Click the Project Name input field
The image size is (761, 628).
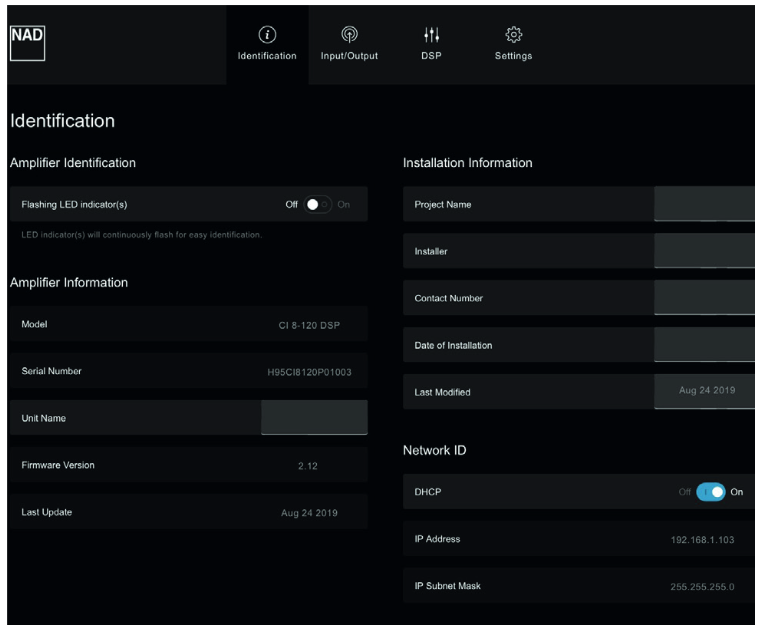point(704,204)
